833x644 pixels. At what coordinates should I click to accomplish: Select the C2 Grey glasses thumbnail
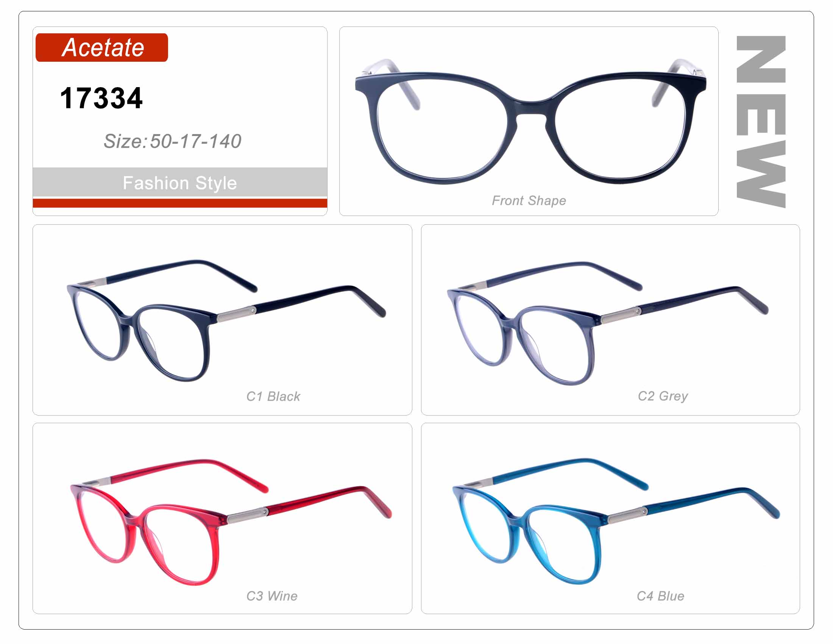pyautogui.click(x=607, y=323)
